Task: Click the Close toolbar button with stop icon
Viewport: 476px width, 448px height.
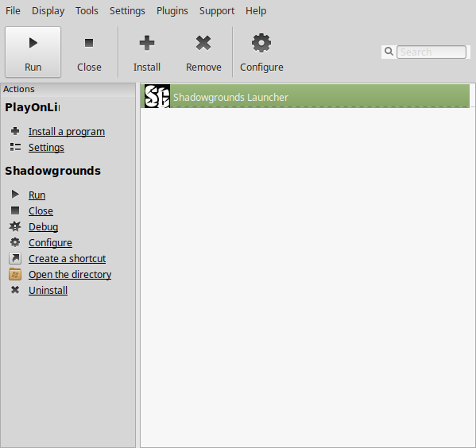Action: coord(89,52)
